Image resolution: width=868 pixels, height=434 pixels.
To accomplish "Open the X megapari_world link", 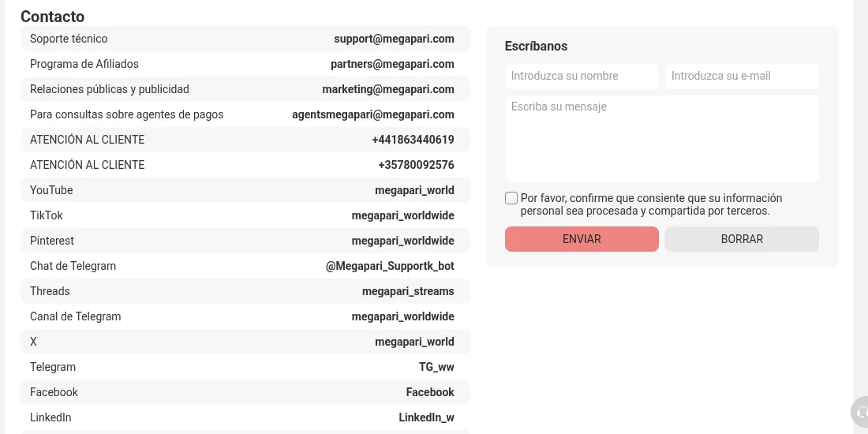I will (x=414, y=342).
